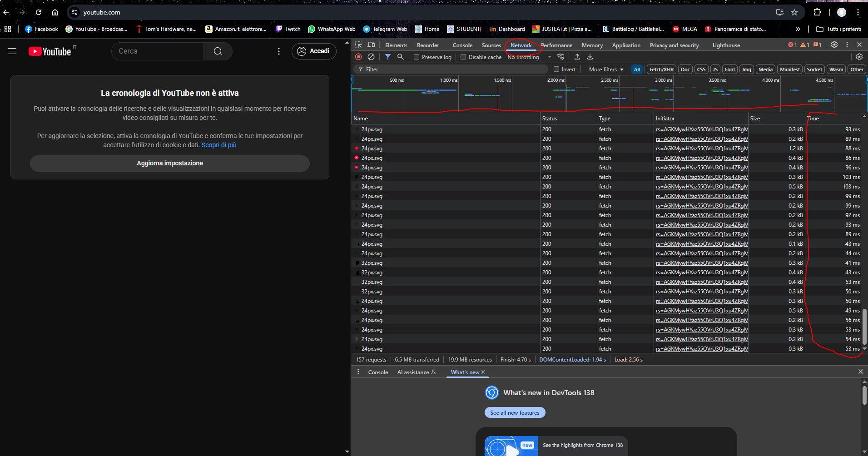This screenshot has width=868, height=456.
Task: Clear the network log
Action: pyautogui.click(x=371, y=57)
